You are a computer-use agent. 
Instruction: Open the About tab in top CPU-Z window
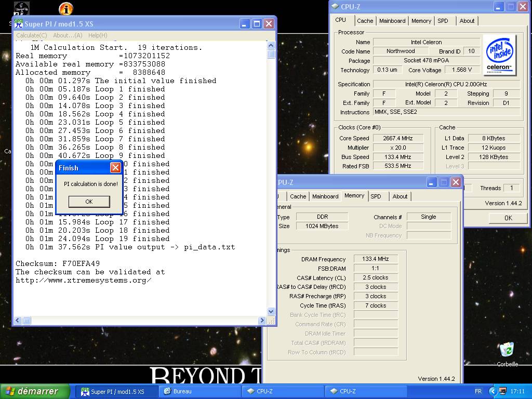467,21
